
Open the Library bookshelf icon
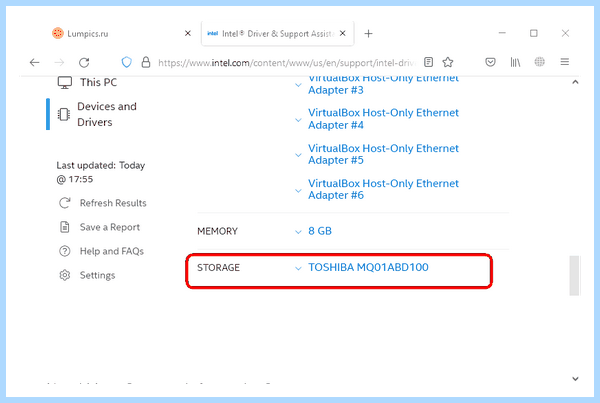coord(515,62)
